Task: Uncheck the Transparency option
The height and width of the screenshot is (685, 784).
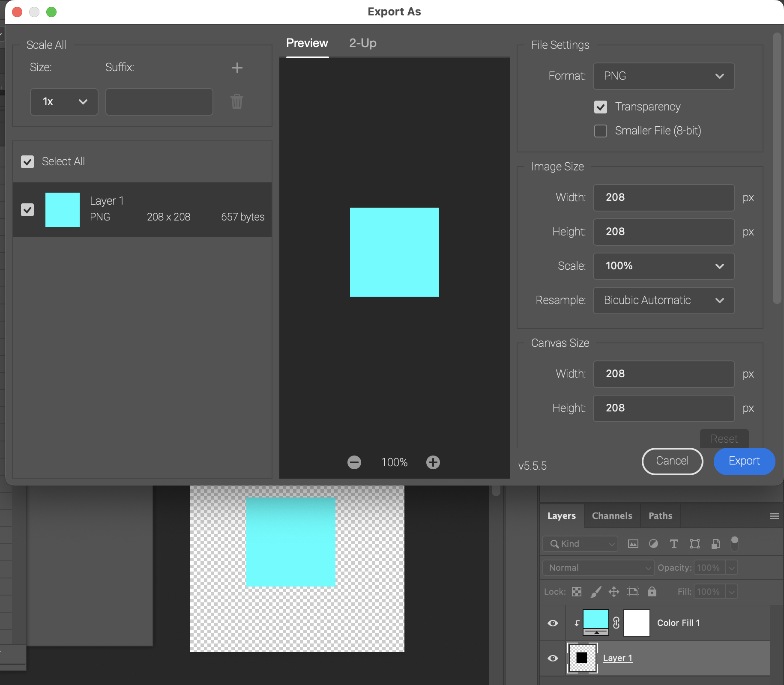Action: pos(601,107)
